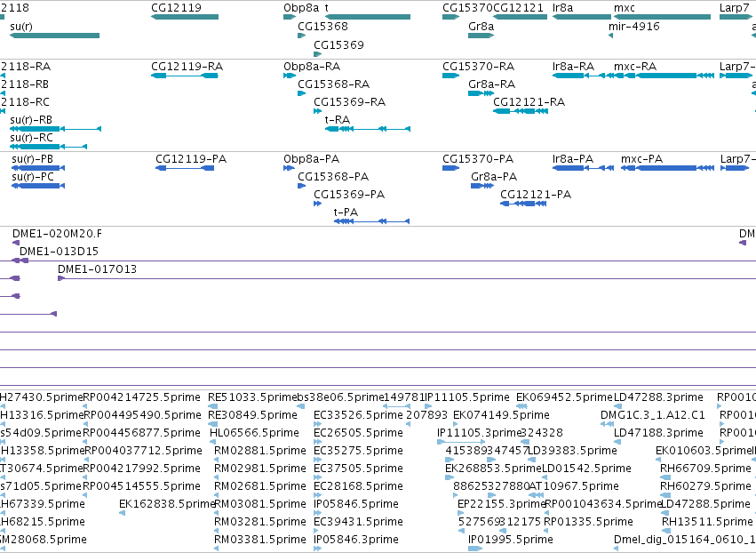Click the su(r)-RC transcript
Image resolution: width=756 pixels, height=553 pixels.
(x=48, y=146)
